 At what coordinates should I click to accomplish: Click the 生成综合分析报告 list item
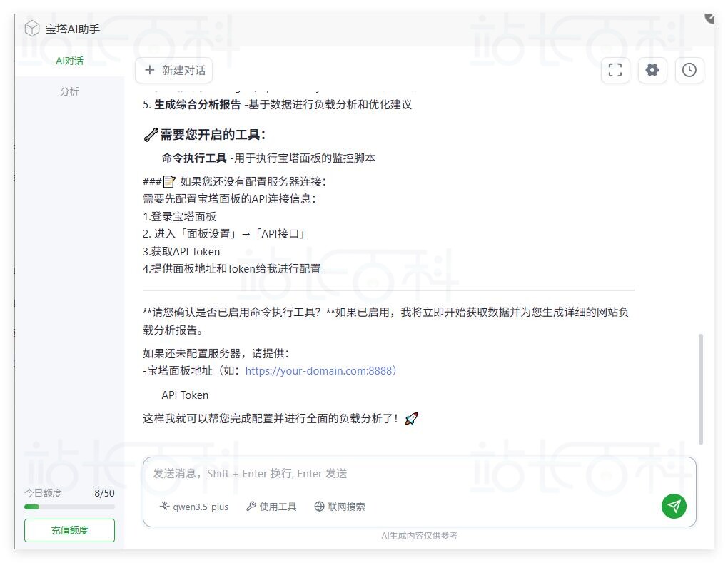277,104
